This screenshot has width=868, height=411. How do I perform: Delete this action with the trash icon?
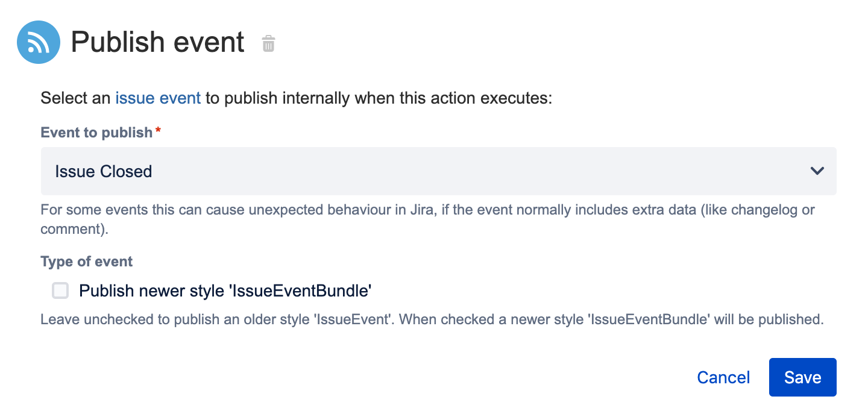pyautogui.click(x=268, y=43)
